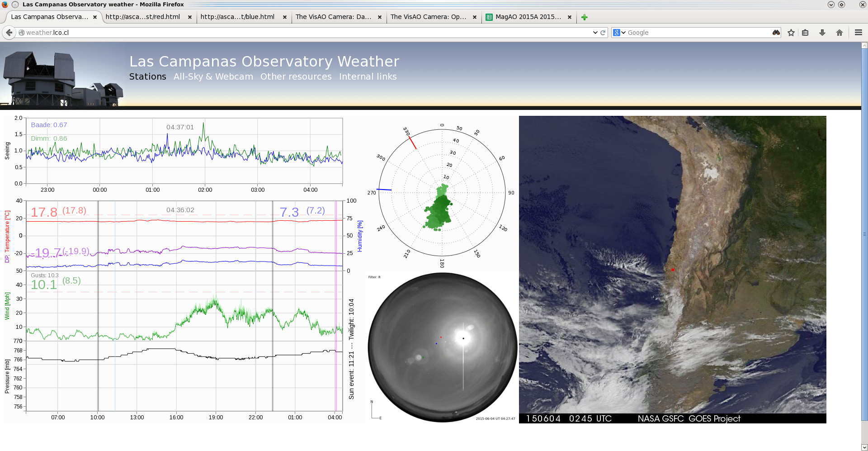Reload the weather page
This screenshot has width=868, height=451.
[x=603, y=33]
